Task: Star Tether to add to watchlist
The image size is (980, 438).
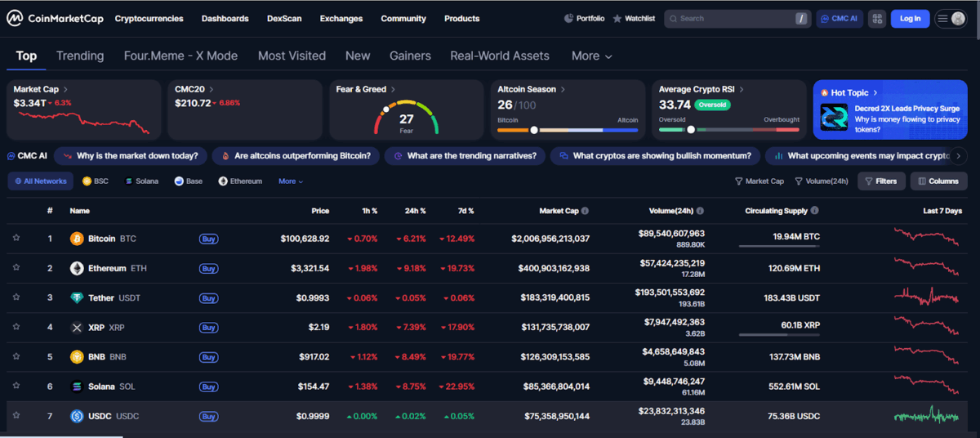Action: [16, 297]
